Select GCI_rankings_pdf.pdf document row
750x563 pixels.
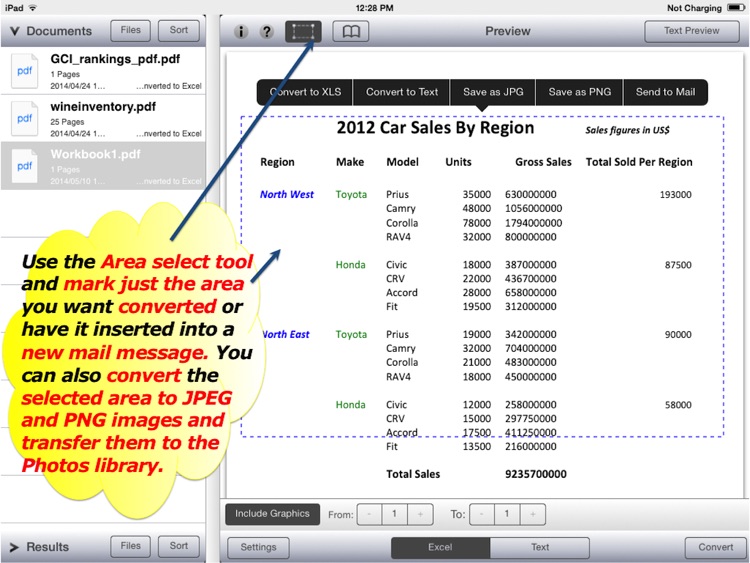click(103, 71)
